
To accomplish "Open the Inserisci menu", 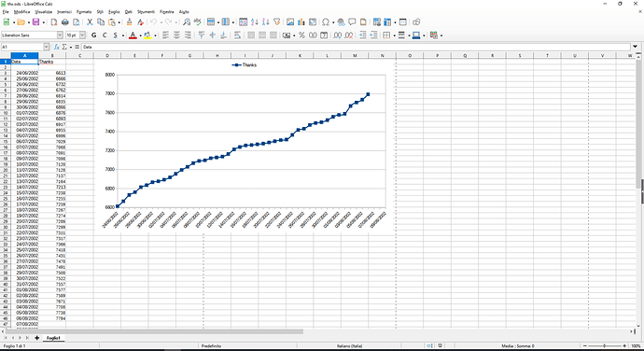I will 64,12.
